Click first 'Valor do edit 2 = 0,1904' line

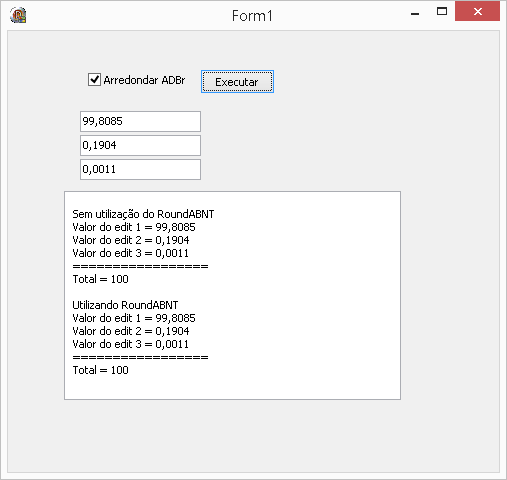point(131,240)
